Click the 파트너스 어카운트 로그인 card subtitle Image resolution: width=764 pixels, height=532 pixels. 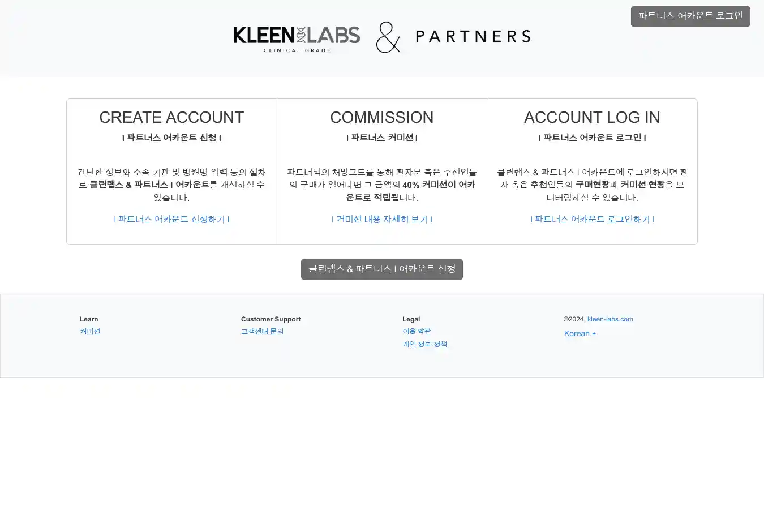pyautogui.click(x=592, y=138)
